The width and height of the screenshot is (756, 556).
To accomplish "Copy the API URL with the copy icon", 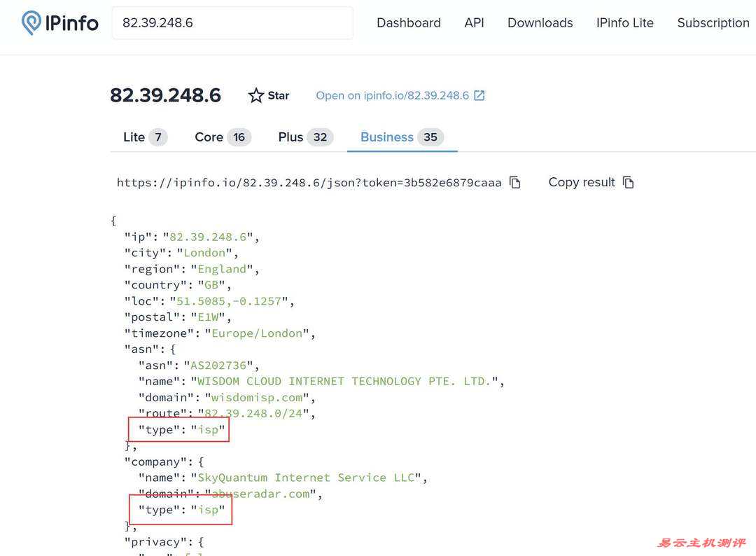I will (515, 183).
